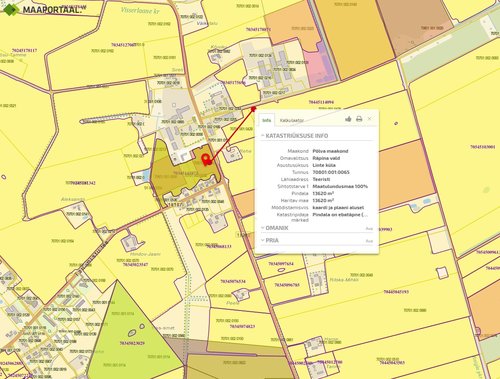Expand the PRIA section

[x=270, y=240]
